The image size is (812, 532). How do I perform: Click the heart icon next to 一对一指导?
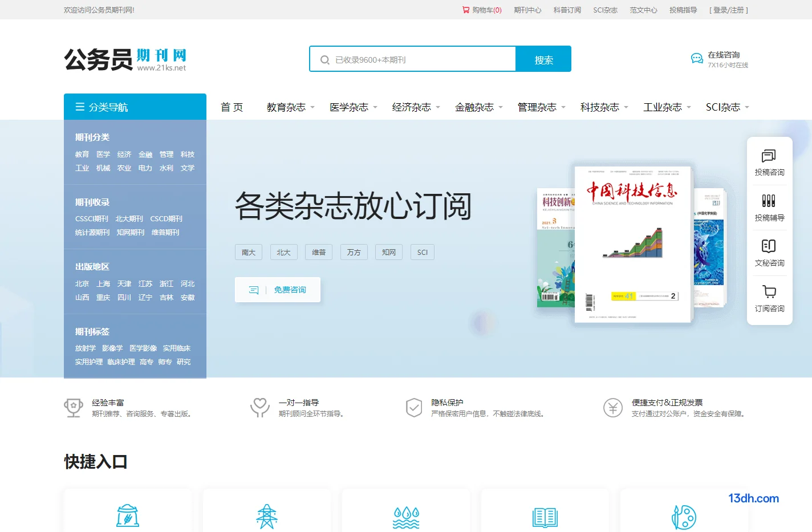tap(260, 407)
